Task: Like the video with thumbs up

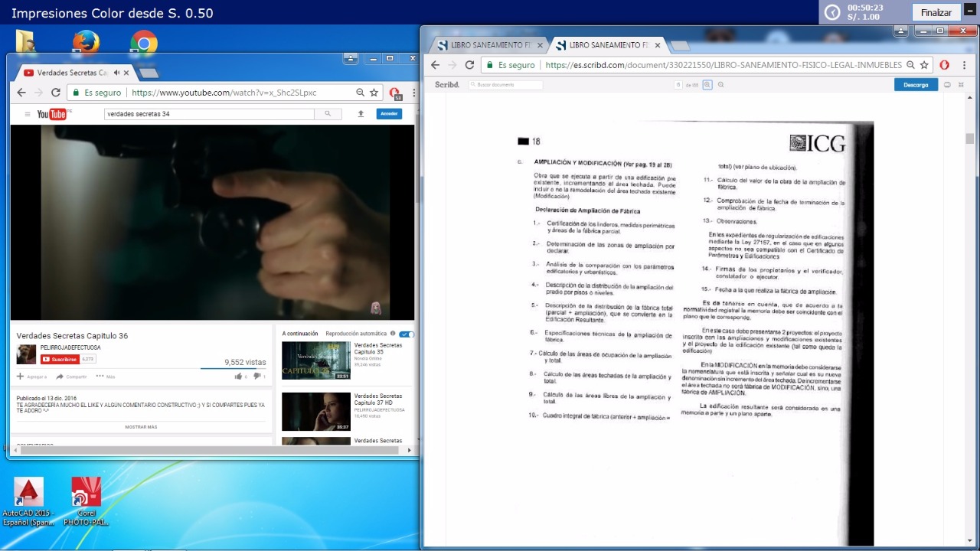Action: pos(238,377)
